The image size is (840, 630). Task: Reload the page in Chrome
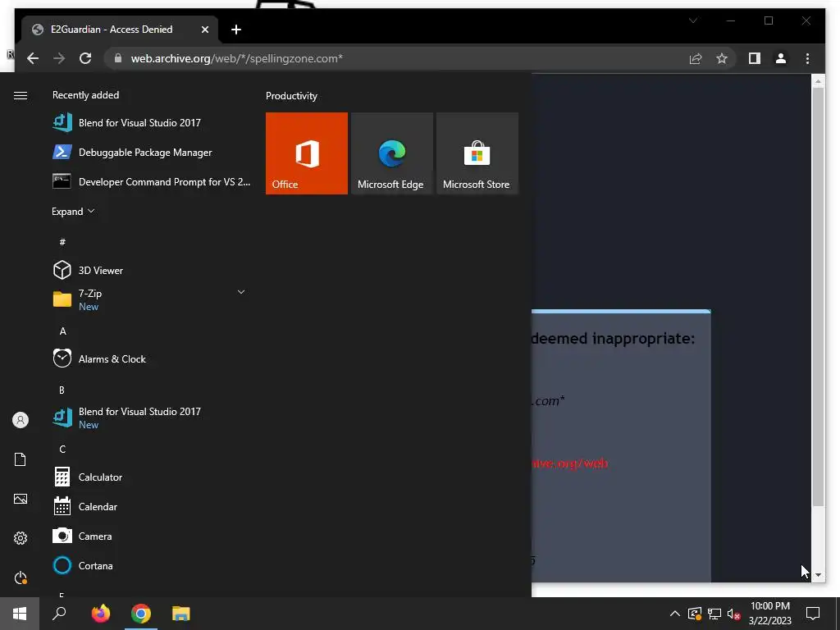(x=85, y=58)
